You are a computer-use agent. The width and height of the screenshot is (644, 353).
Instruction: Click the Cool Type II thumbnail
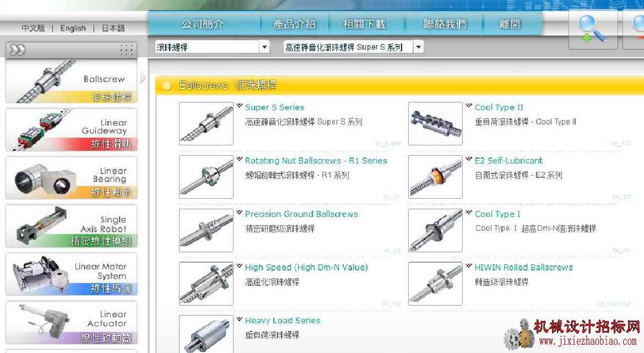pos(435,123)
